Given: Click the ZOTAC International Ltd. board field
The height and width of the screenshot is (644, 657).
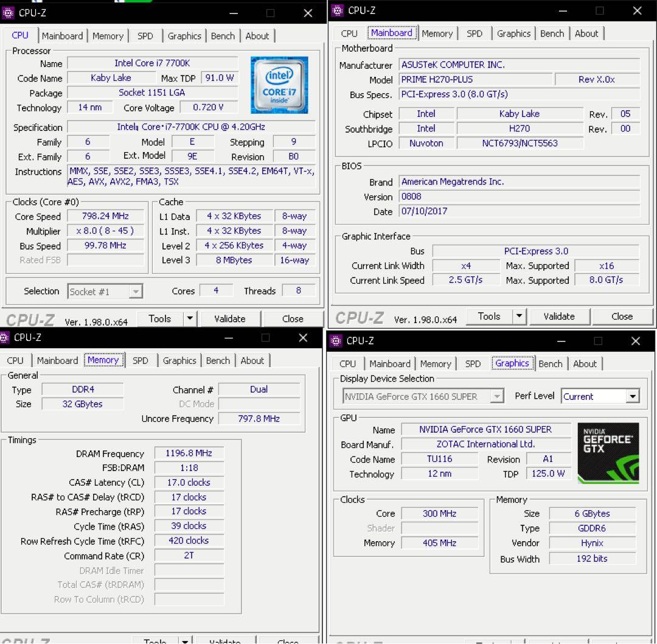Looking at the screenshot, I should tap(486, 444).
